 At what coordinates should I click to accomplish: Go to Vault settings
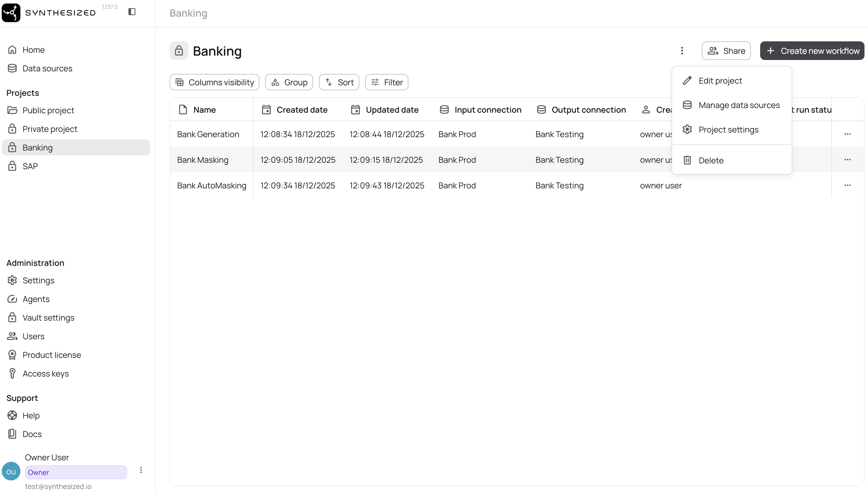pyautogui.click(x=48, y=318)
